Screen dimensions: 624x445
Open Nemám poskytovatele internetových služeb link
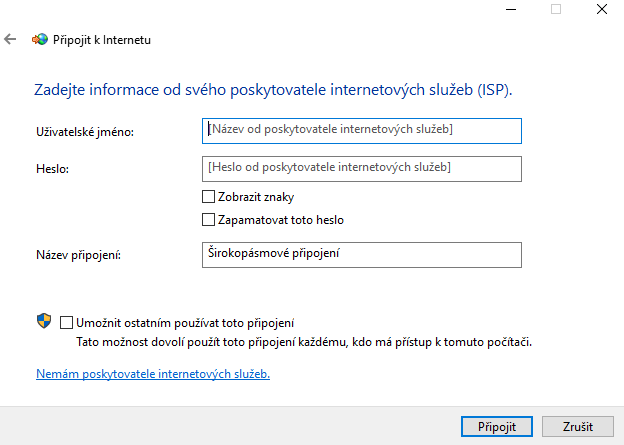click(x=153, y=374)
